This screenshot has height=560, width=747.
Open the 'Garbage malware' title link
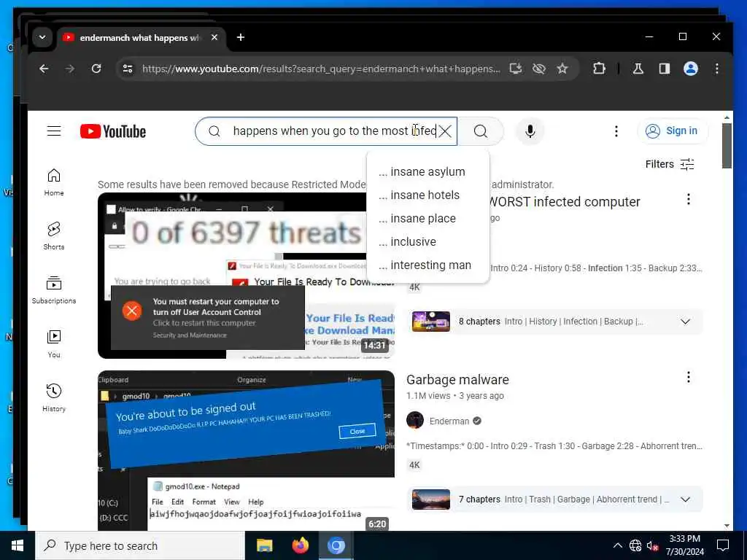tap(457, 380)
